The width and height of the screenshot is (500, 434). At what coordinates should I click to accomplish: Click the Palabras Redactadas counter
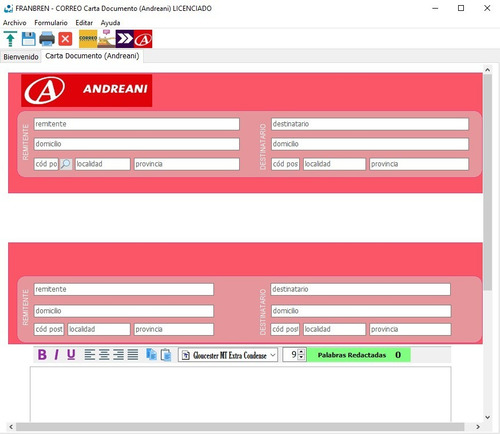(359, 355)
